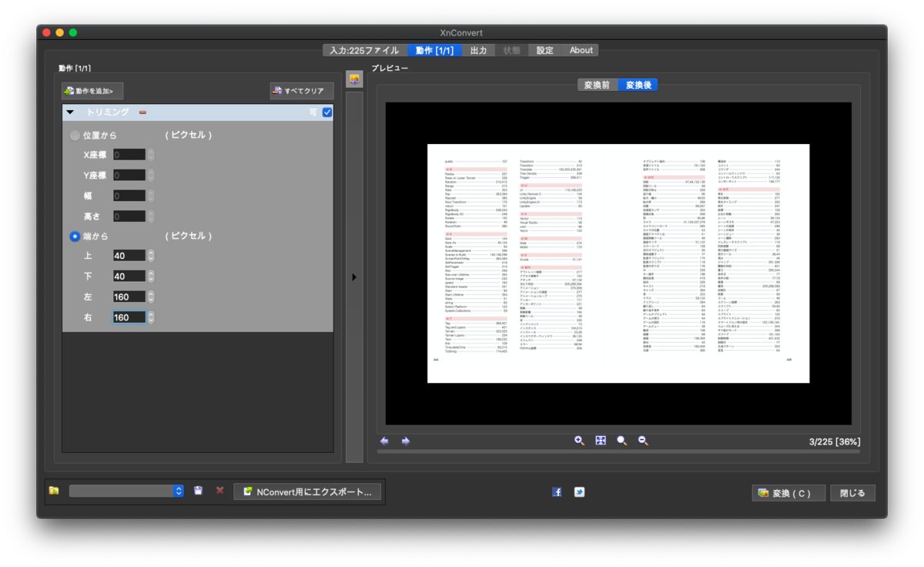Viewport: 924px width, 567px height.
Task: Click the 下 margin input field
Action: pyautogui.click(x=129, y=276)
